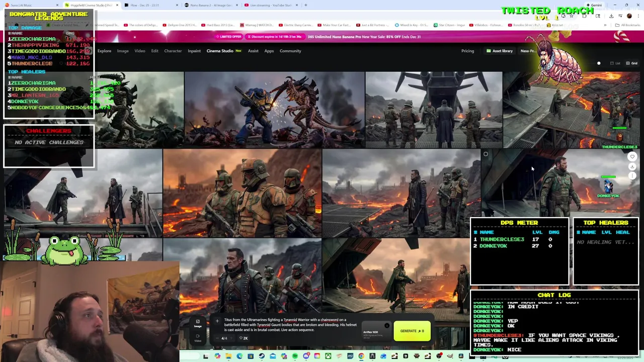Open Space Marine vs Tyranid thumbnail

pos(274,110)
